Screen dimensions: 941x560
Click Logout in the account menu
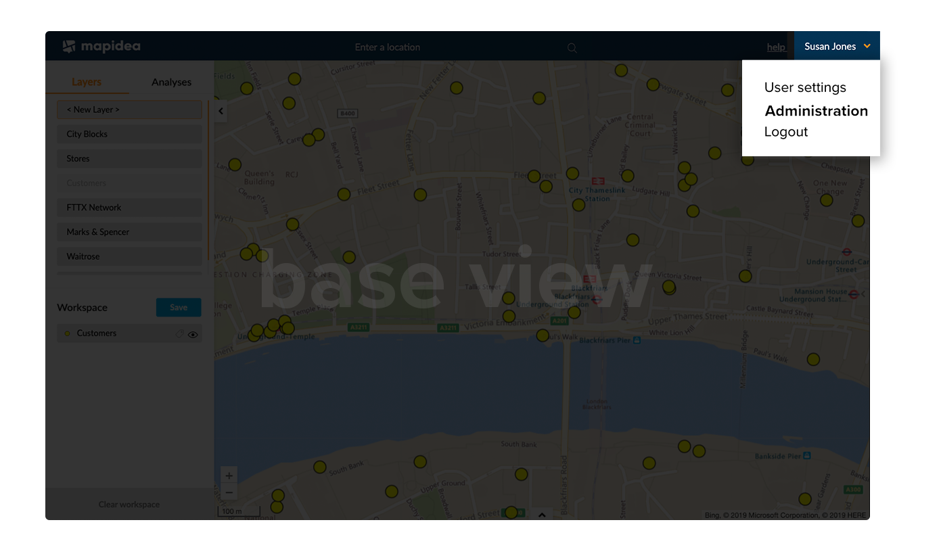[785, 132]
